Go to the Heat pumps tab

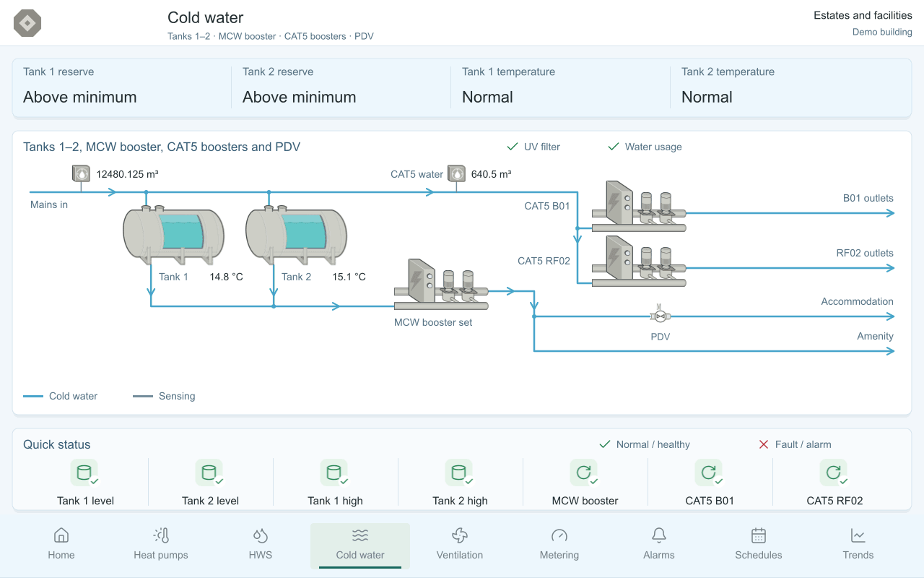tap(161, 545)
